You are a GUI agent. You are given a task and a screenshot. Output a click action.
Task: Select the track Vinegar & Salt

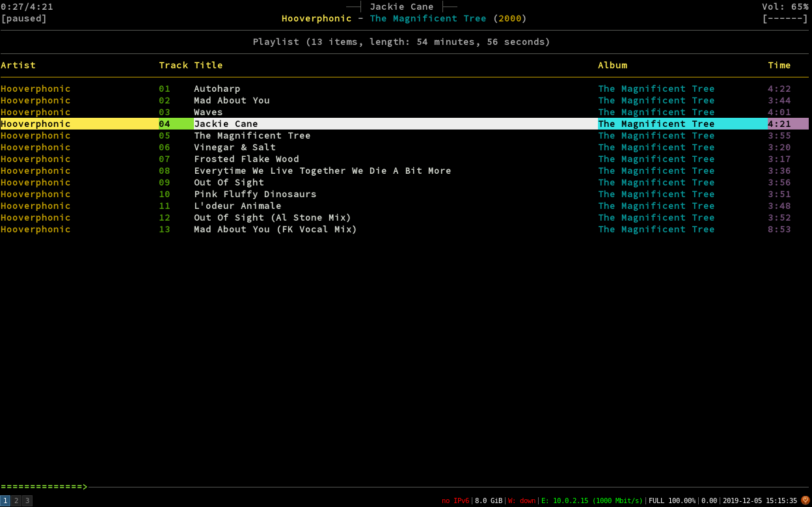click(x=235, y=147)
